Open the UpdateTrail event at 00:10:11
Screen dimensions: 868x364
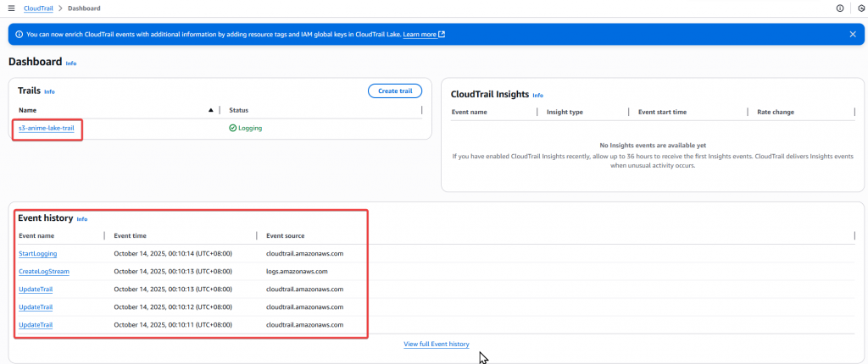pyautogui.click(x=36, y=324)
